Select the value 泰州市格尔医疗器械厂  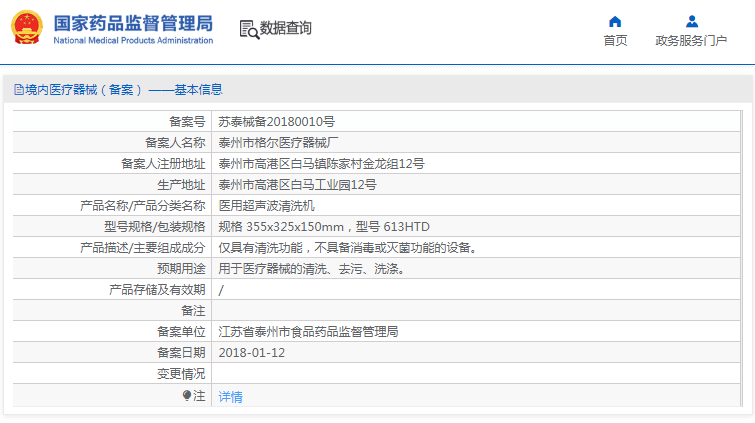[278, 143]
